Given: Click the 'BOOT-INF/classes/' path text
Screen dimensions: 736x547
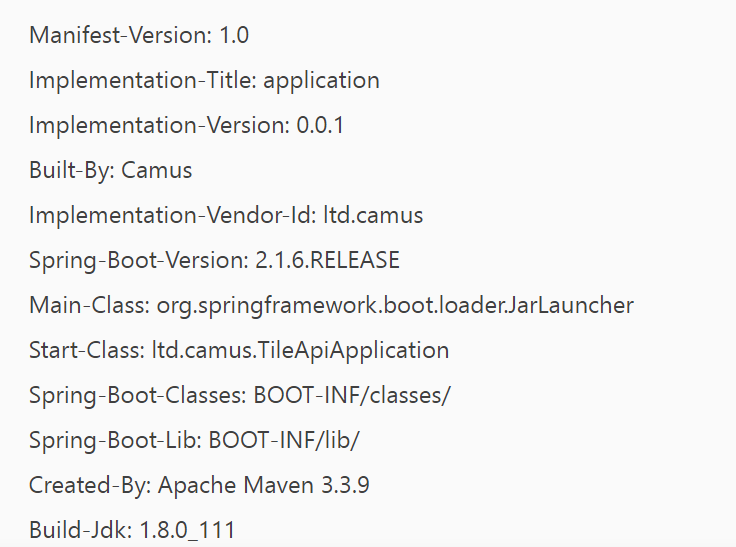Looking at the screenshot, I should click(x=352, y=395).
